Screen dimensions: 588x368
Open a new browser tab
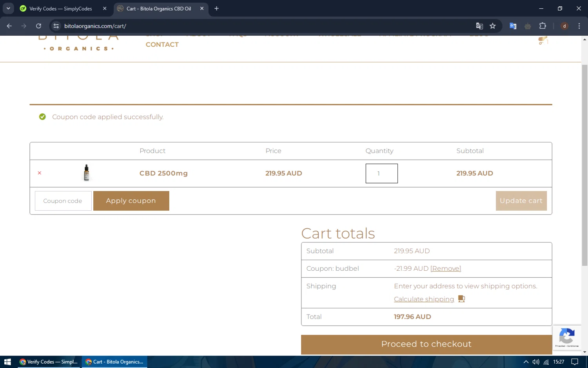[x=216, y=9]
